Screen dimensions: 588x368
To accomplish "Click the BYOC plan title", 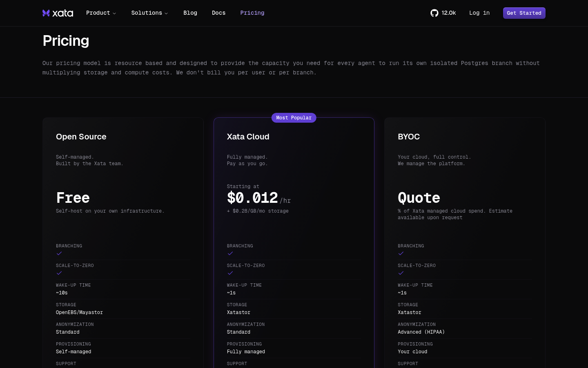I will (409, 137).
